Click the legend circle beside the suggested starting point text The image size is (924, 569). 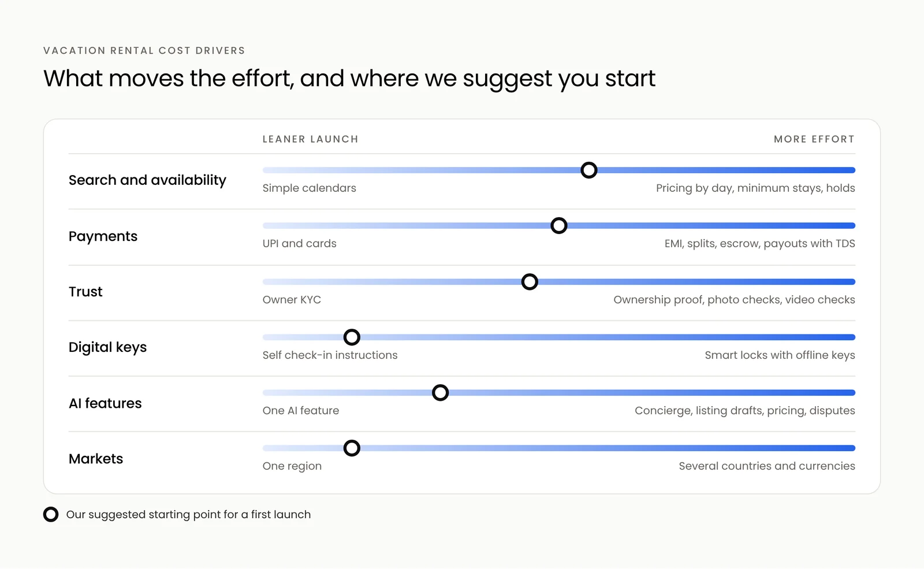tap(51, 515)
